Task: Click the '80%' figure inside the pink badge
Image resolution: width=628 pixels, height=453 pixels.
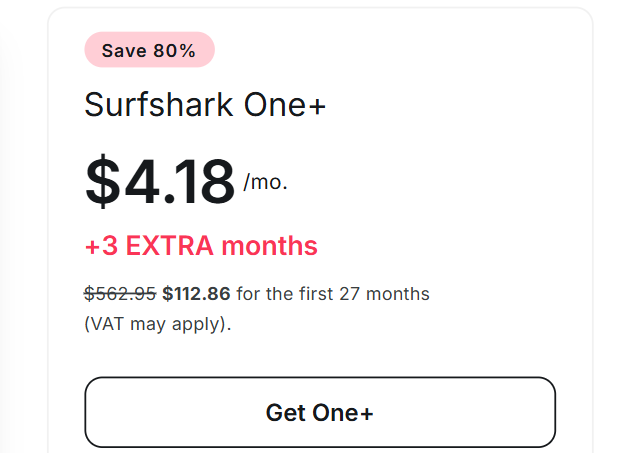Action: click(x=175, y=50)
